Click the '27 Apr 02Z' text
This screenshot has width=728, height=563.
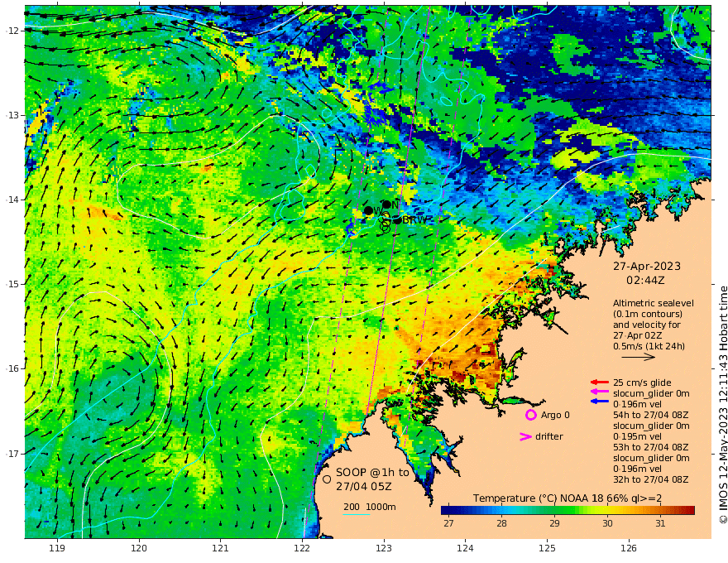click(x=638, y=335)
